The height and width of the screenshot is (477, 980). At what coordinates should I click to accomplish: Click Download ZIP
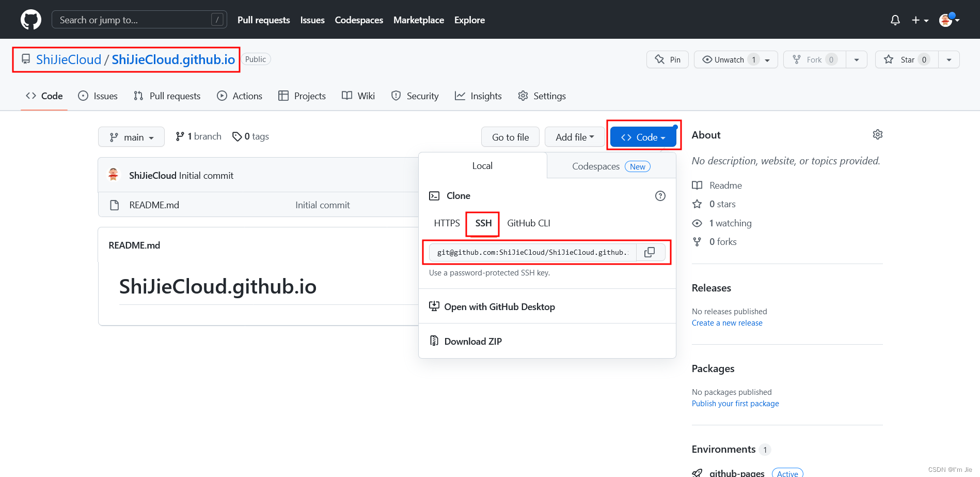pyautogui.click(x=466, y=341)
